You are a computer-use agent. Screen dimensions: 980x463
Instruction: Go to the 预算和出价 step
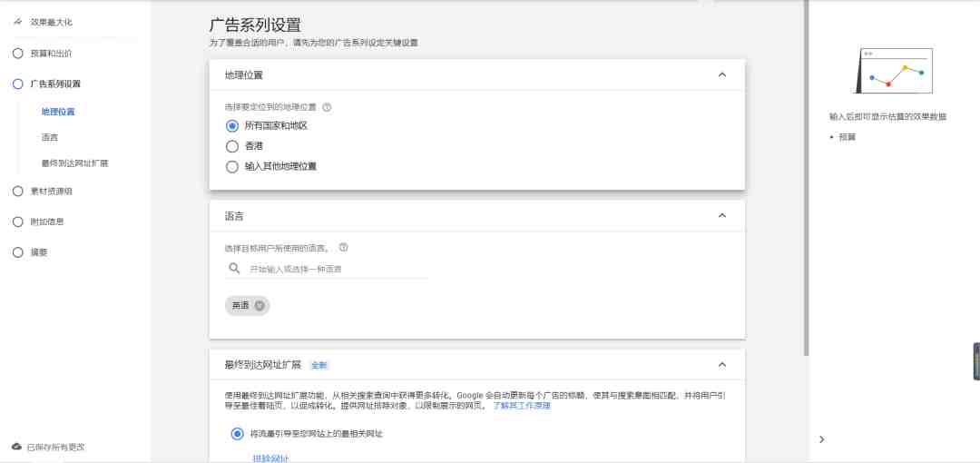click(x=51, y=54)
